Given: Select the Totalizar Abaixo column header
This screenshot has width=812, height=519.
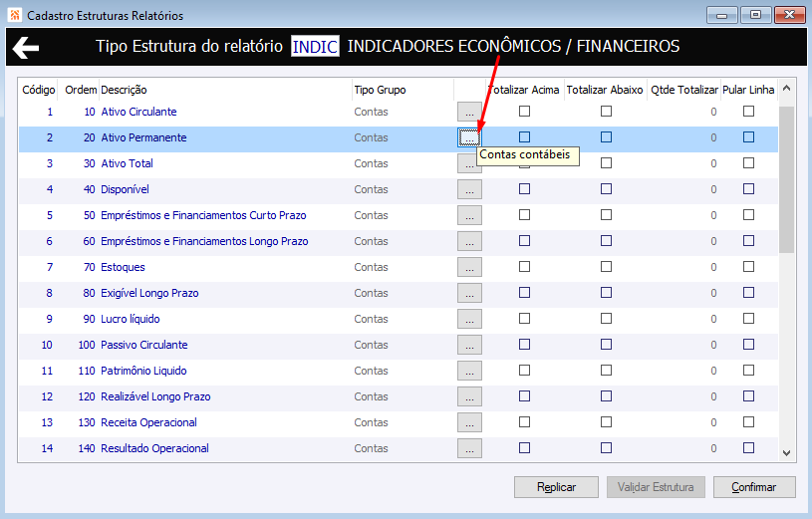Looking at the screenshot, I should click(x=605, y=90).
